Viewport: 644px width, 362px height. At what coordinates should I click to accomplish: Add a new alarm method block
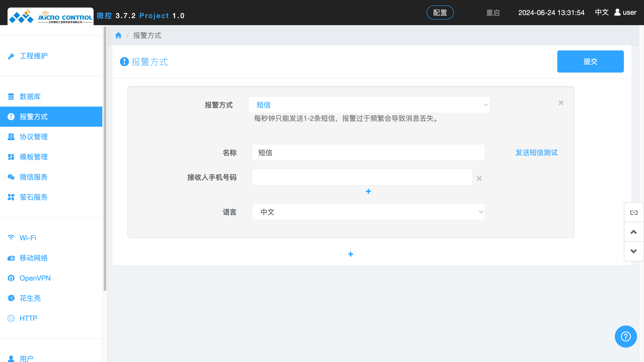(351, 254)
